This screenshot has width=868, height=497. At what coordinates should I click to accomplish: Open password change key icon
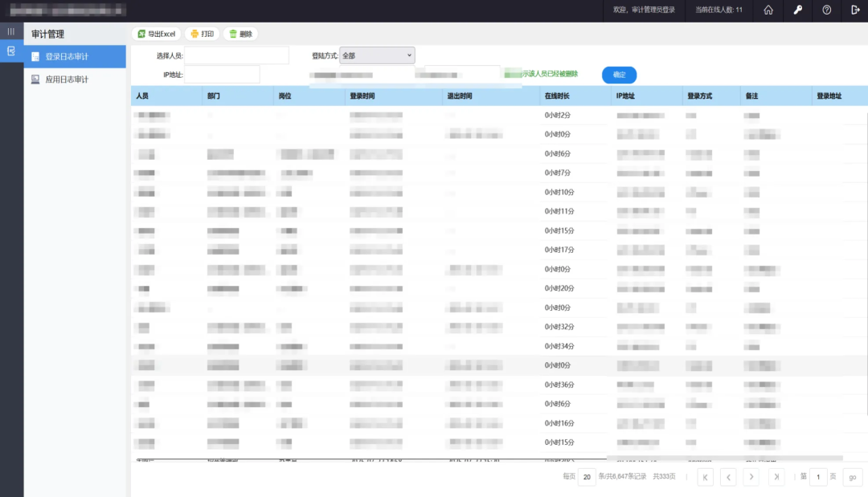[x=797, y=11]
